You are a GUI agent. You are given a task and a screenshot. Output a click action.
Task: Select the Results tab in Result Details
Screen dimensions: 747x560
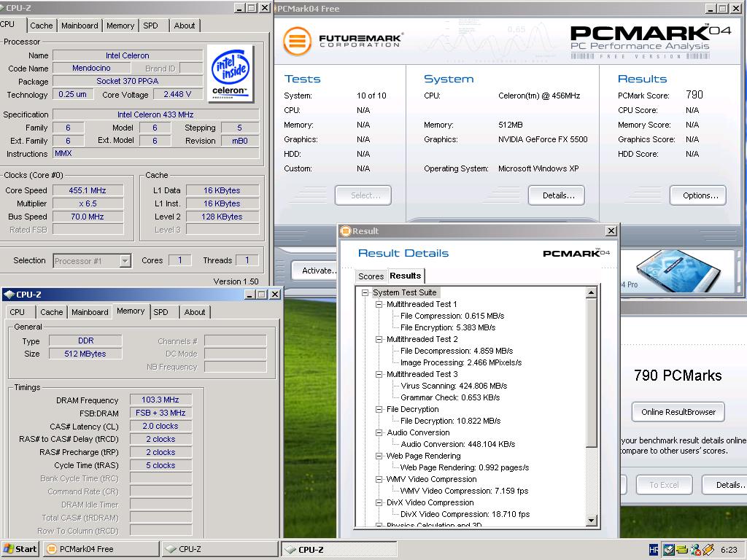pyautogui.click(x=406, y=276)
